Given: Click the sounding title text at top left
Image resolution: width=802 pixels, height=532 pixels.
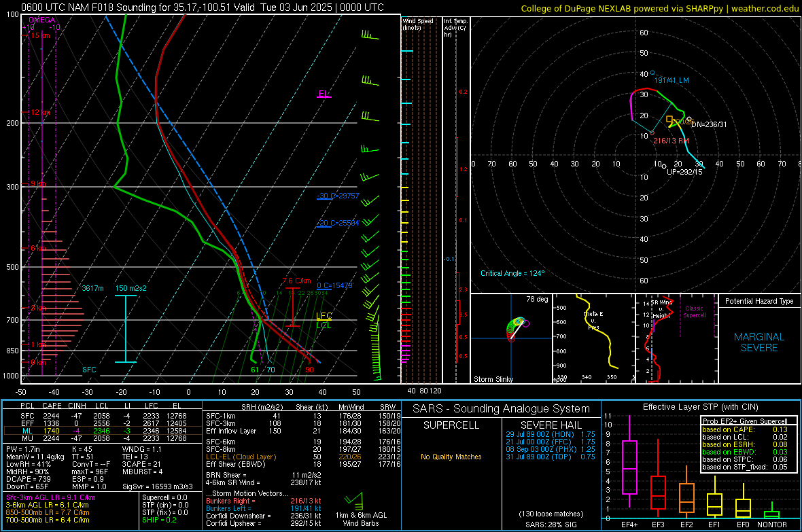Looking at the screenshot, I should [203, 7].
